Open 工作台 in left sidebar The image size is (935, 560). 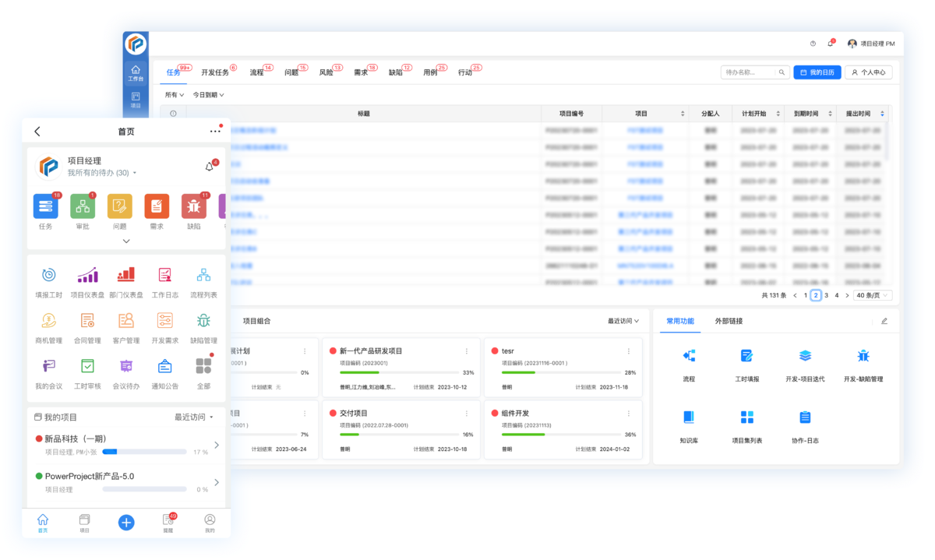(136, 73)
